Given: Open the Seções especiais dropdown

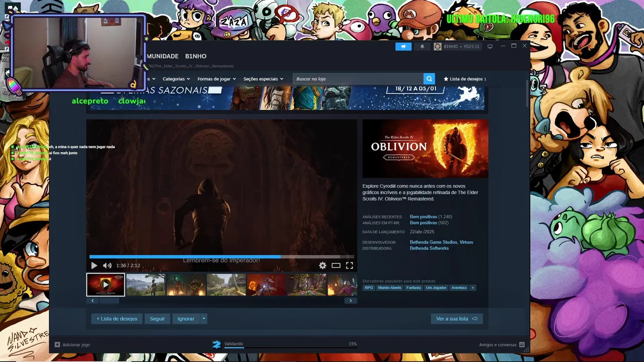Looking at the screenshot, I should click(x=263, y=79).
